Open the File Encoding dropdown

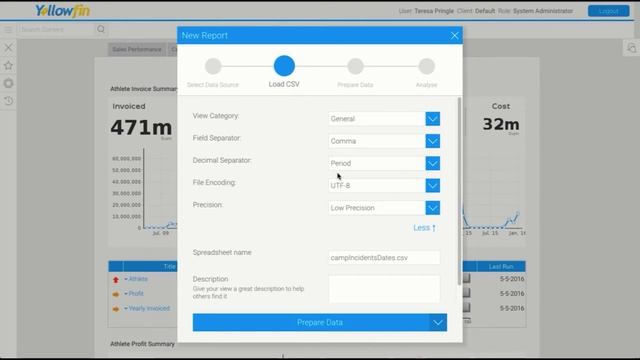point(433,186)
